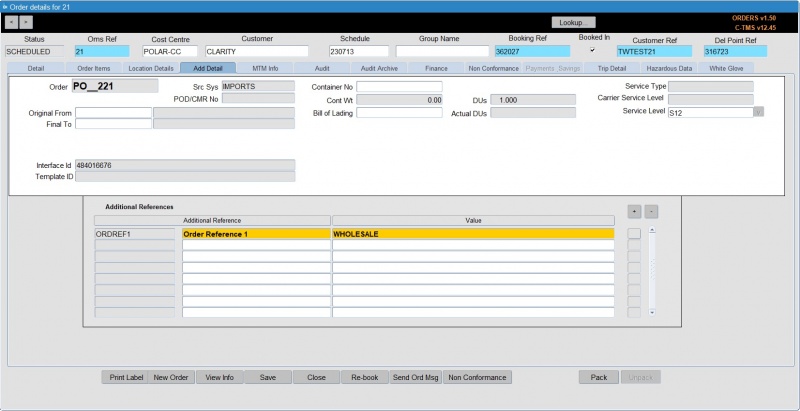Viewport: 800px width, 411px height.
Task: Click Send Ord Msg button
Action: click(415, 377)
